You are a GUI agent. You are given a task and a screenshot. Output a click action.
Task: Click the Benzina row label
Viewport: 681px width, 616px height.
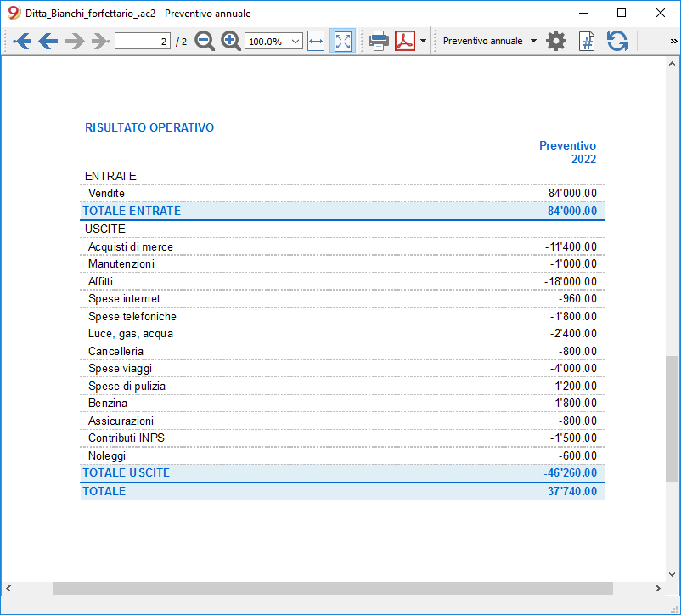[x=107, y=404]
